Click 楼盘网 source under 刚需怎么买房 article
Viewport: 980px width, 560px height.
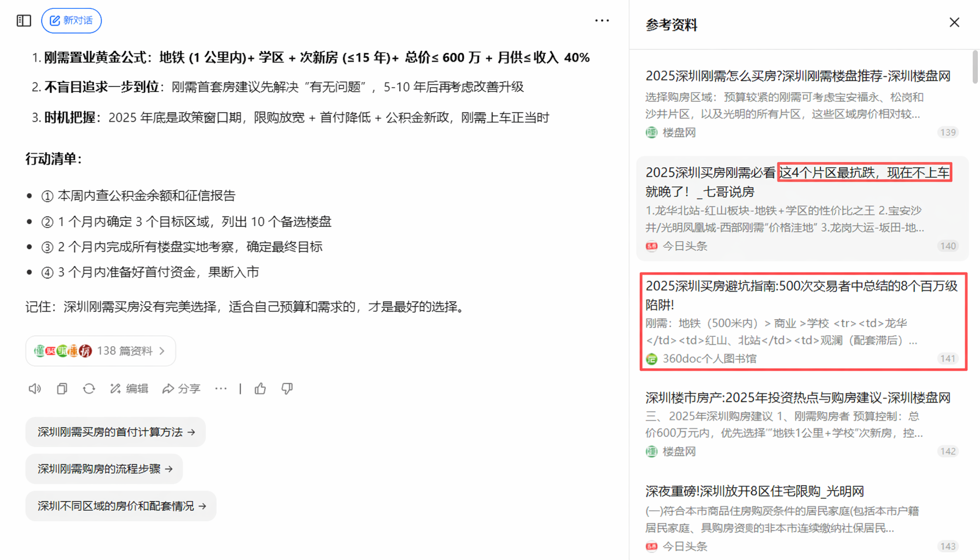click(x=679, y=132)
